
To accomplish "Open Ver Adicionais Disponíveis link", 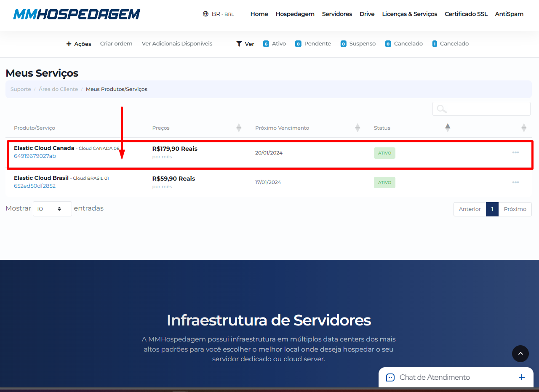I will click(x=177, y=43).
